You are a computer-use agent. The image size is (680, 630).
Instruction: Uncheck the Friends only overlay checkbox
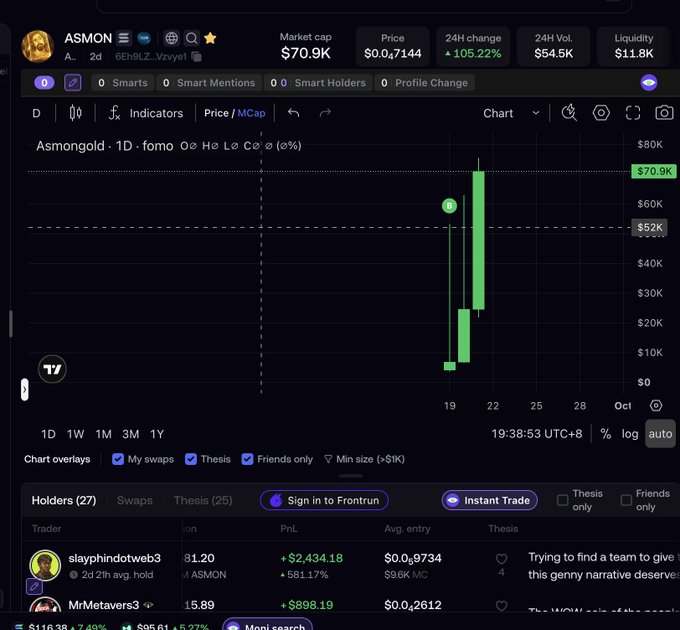tap(247, 459)
